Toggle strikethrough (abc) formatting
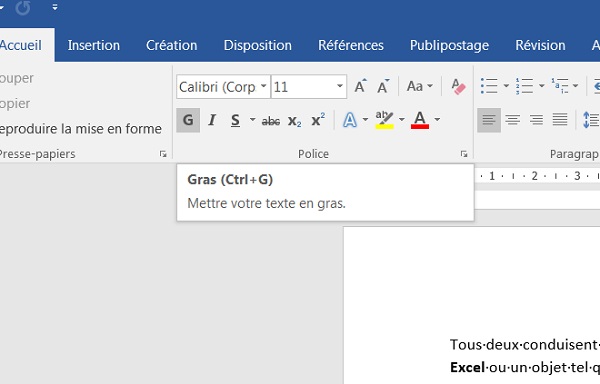 click(x=271, y=121)
